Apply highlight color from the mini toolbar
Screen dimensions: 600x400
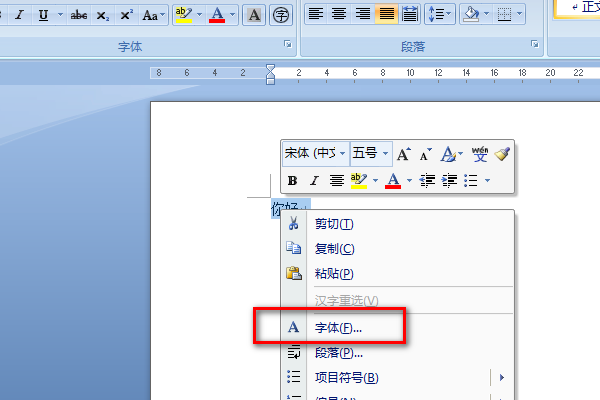[x=359, y=180]
